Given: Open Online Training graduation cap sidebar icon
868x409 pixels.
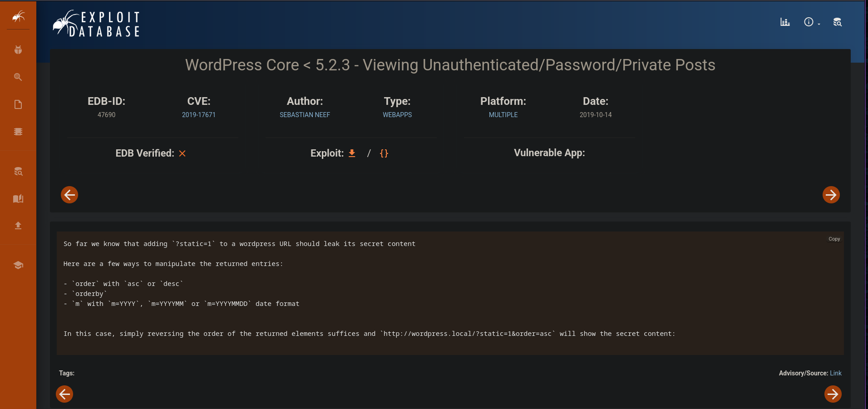Looking at the screenshot, I should [x=18, y=265].
